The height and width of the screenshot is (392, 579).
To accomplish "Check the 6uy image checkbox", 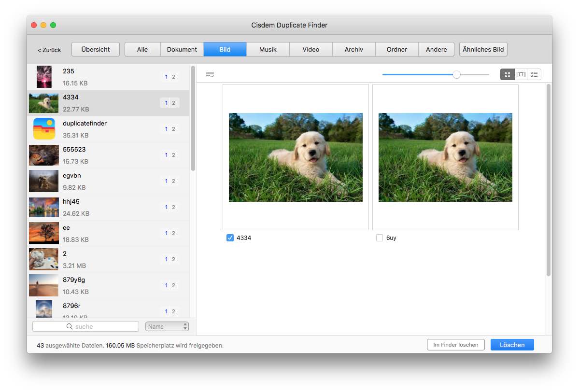I will tap(380, 238).
